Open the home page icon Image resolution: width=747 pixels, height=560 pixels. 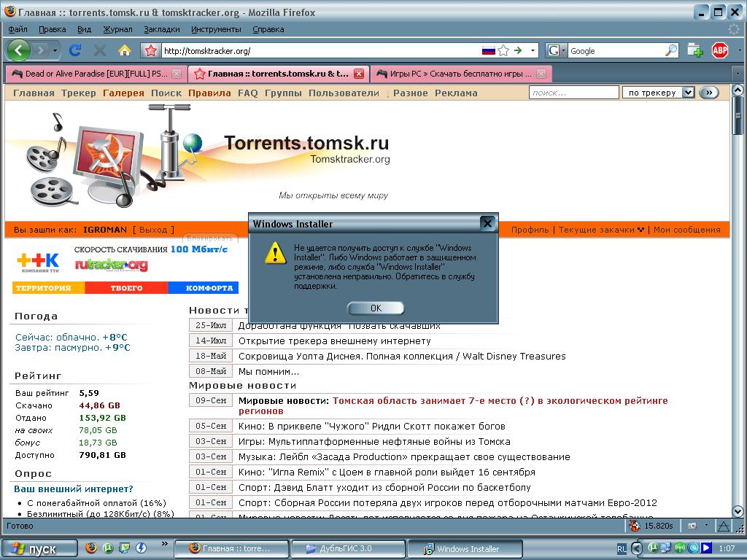(124, 50)
